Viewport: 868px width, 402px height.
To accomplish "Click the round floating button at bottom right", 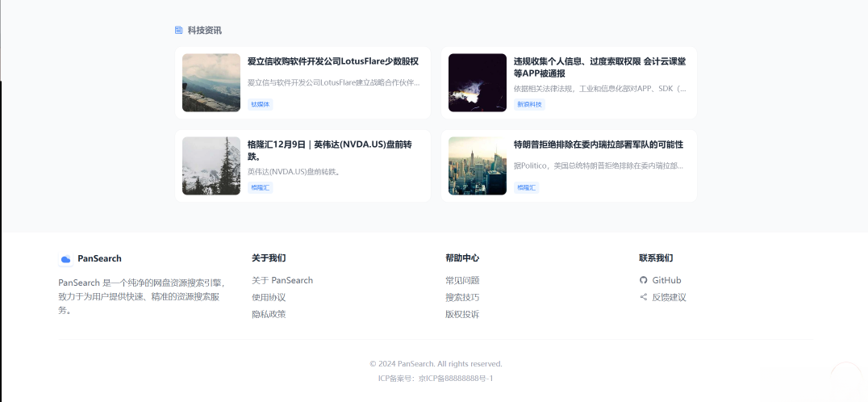I will pos(846,377).
